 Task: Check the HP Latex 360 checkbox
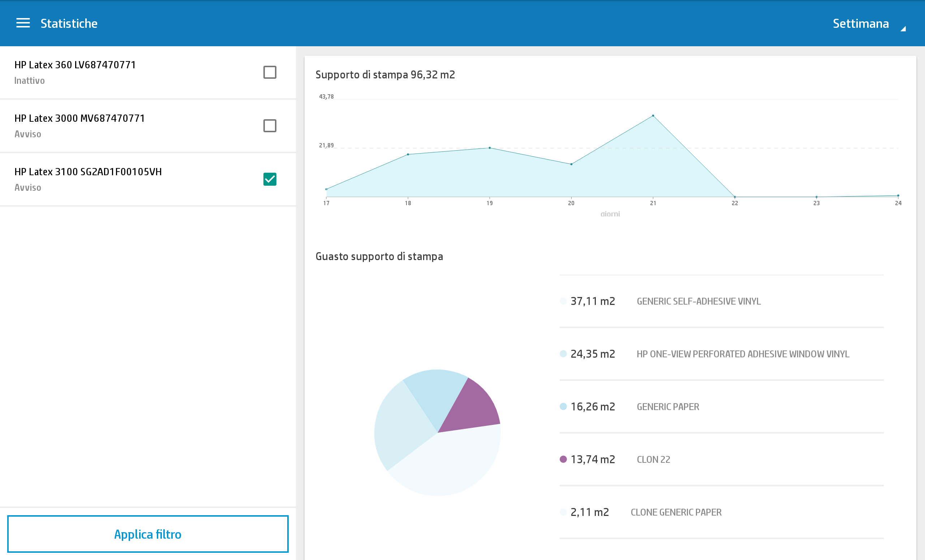click(270, 72)
